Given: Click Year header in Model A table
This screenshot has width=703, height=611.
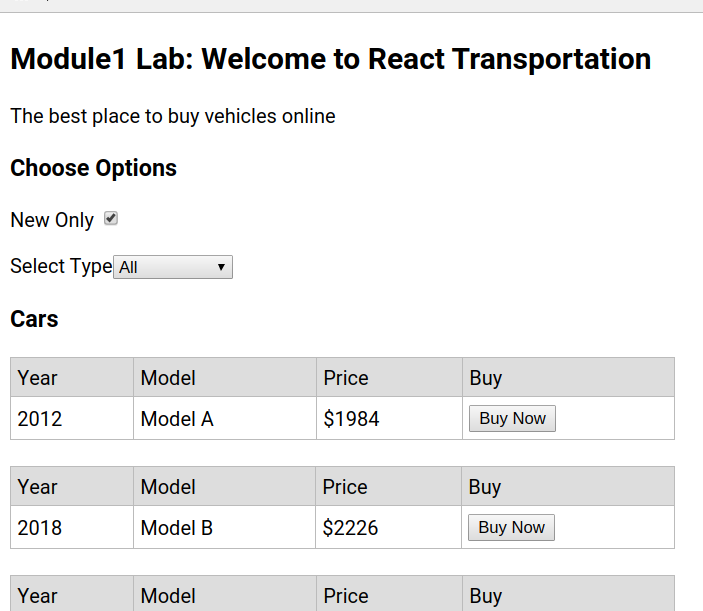Looking at the screenshot, I should pyautogui.click(x=37, y=378).
